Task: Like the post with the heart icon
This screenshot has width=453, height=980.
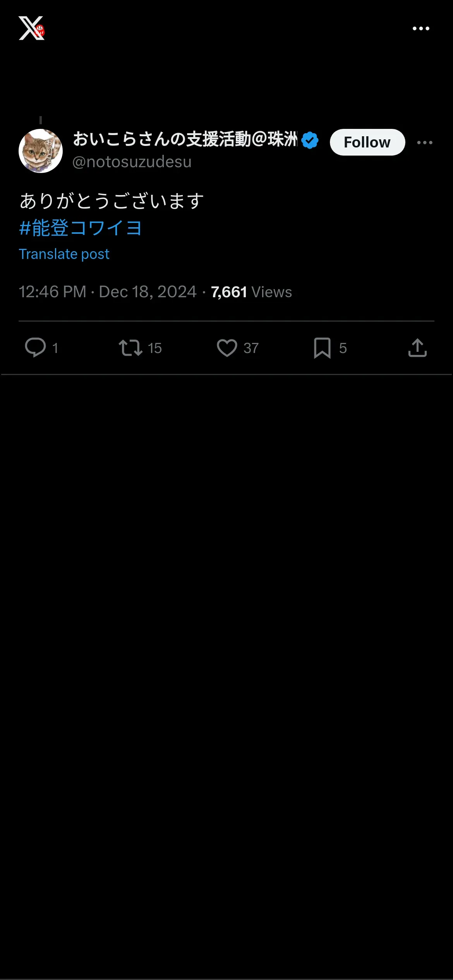Action: pos(227,348)
